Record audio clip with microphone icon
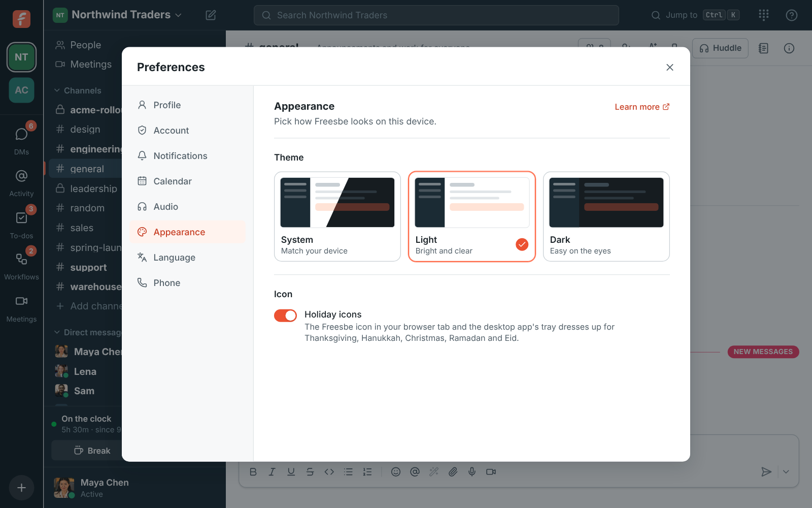812x508 pixels. click(472, 472)
